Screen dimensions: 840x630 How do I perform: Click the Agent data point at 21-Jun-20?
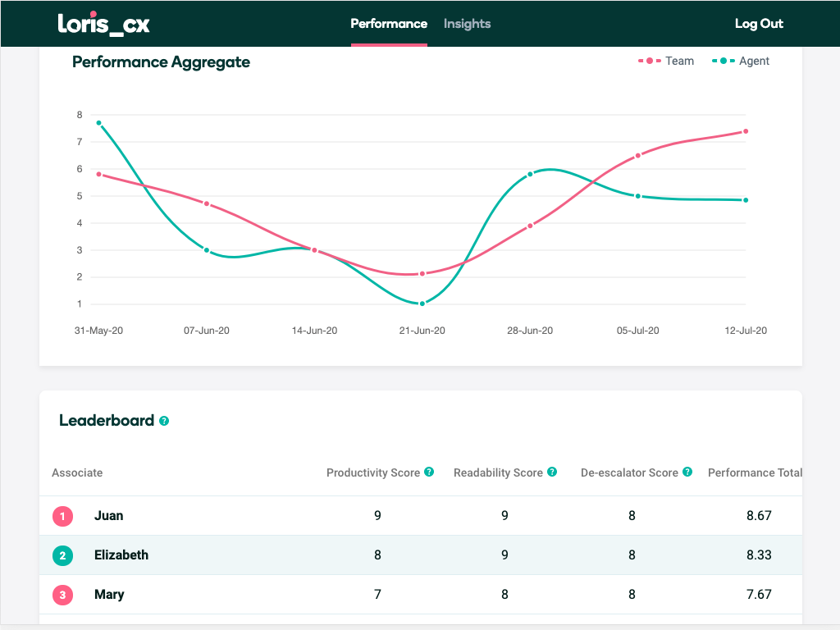422,304
